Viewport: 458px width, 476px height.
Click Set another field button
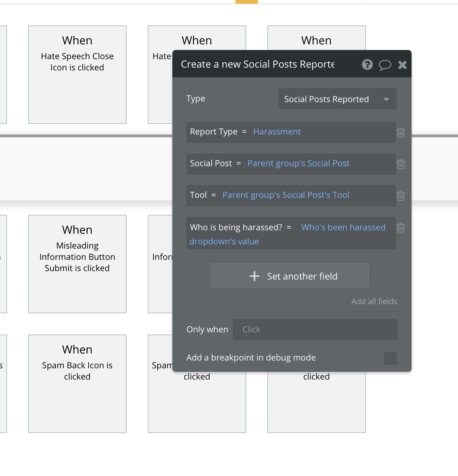pos(290,276)
